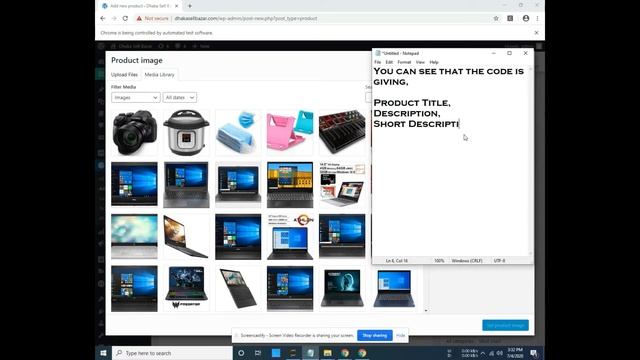
Task: Select the Add new product browser tab
Action: [140, 6]
